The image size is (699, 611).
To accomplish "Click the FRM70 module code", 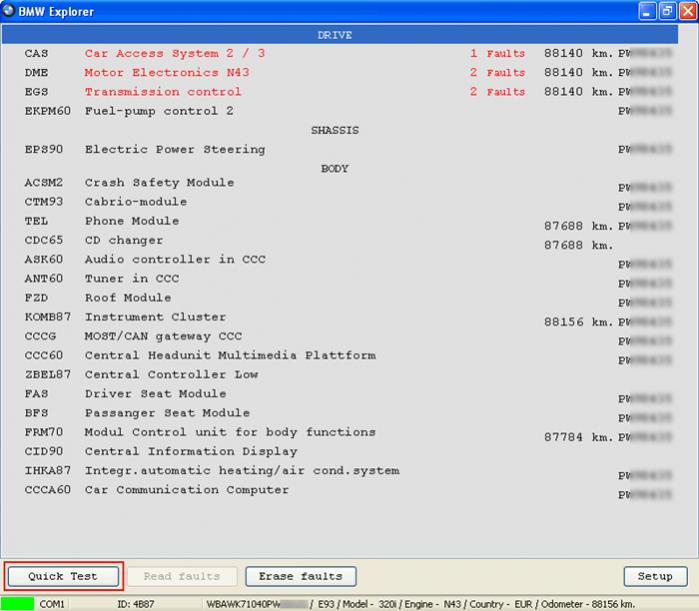I will (x=44, y=432).
